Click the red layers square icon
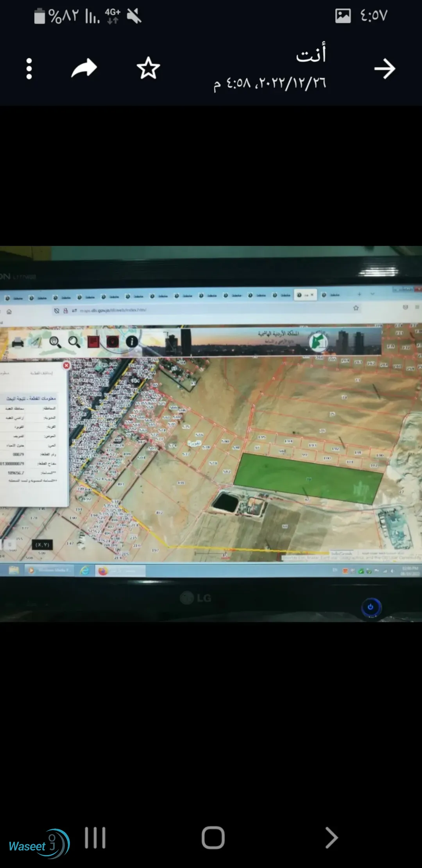The image size is (422, 868). [x=93, y=342]
